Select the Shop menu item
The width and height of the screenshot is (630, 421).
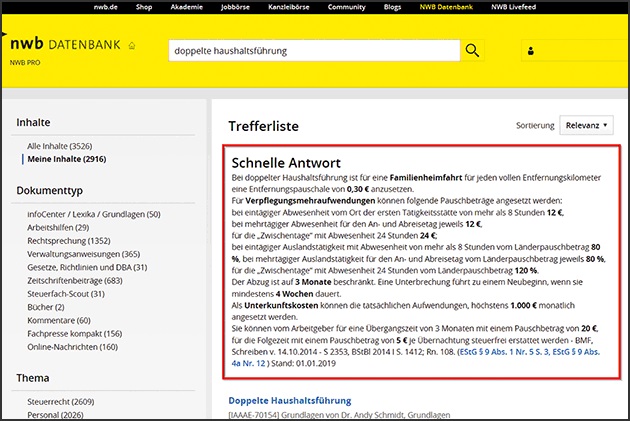144,6
